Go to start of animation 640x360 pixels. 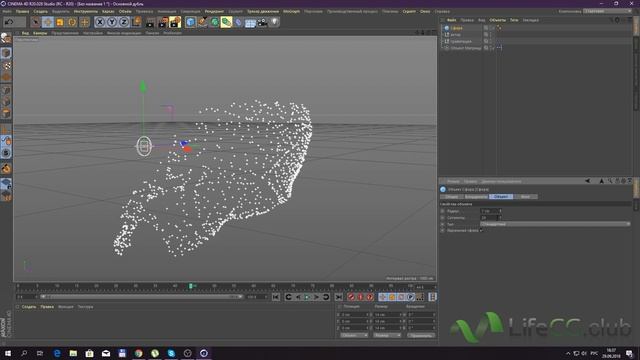coord(276,297)
